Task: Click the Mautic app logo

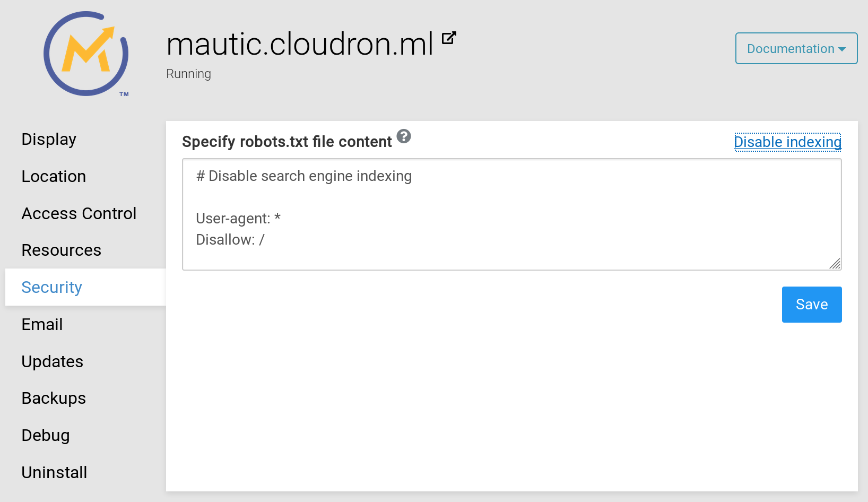Action: [x=86, y=54]
